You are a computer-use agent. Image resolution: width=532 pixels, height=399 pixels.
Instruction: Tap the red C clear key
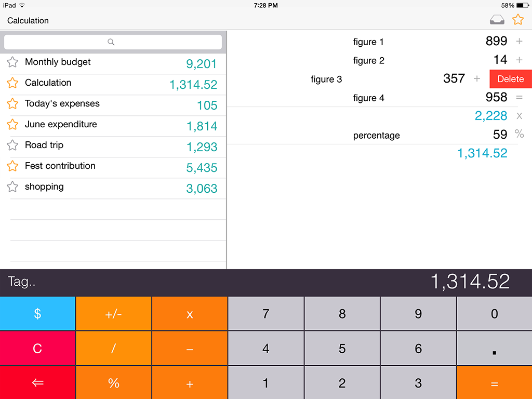click(37, 348)
